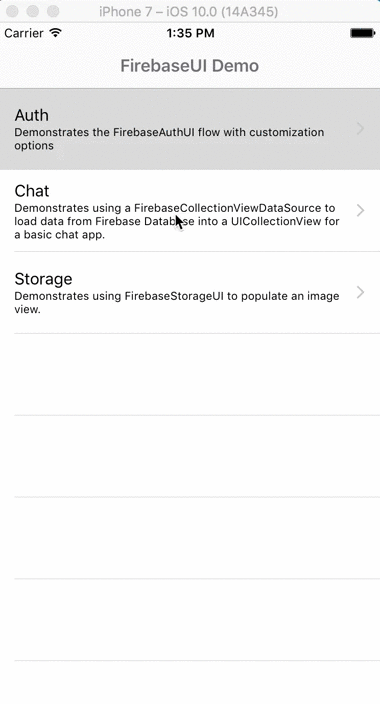Tap the chevron arrow on the Storage row
The width and height of the screenshot is (380, 704).
360,292
